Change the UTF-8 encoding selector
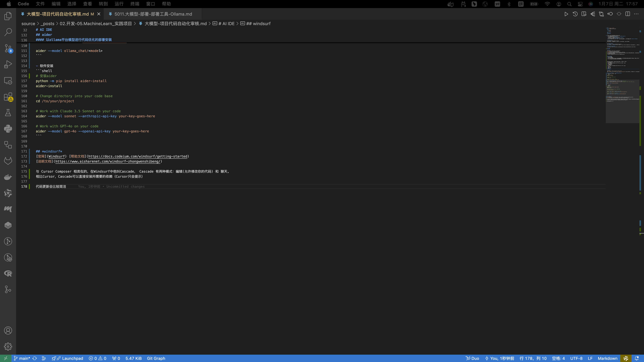This screenshot has height=362, width=644. tap(576, 358)
